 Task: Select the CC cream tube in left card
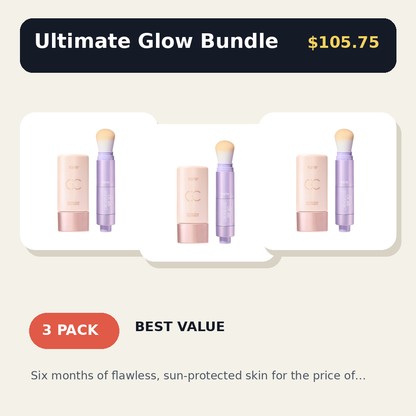coord(73,193)
